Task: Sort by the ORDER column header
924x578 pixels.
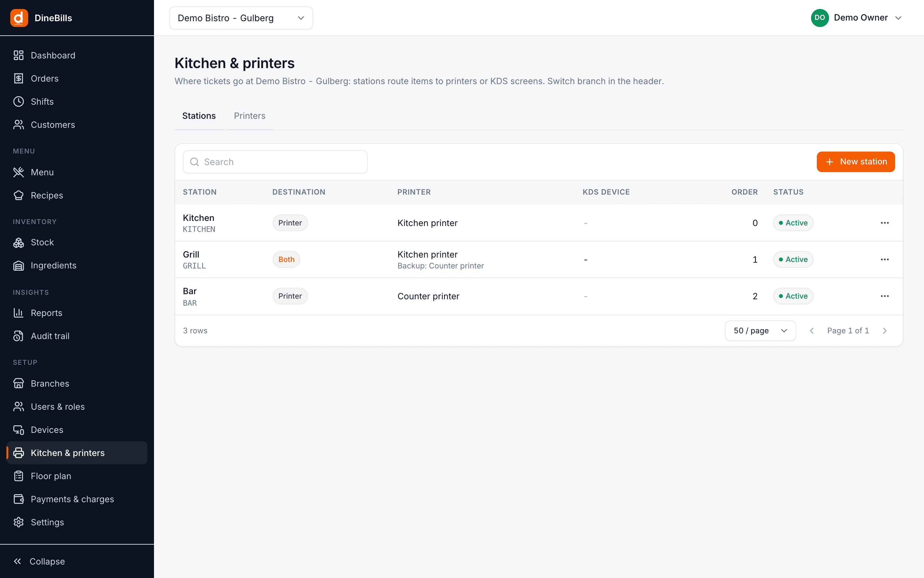Action: (744, 192)
